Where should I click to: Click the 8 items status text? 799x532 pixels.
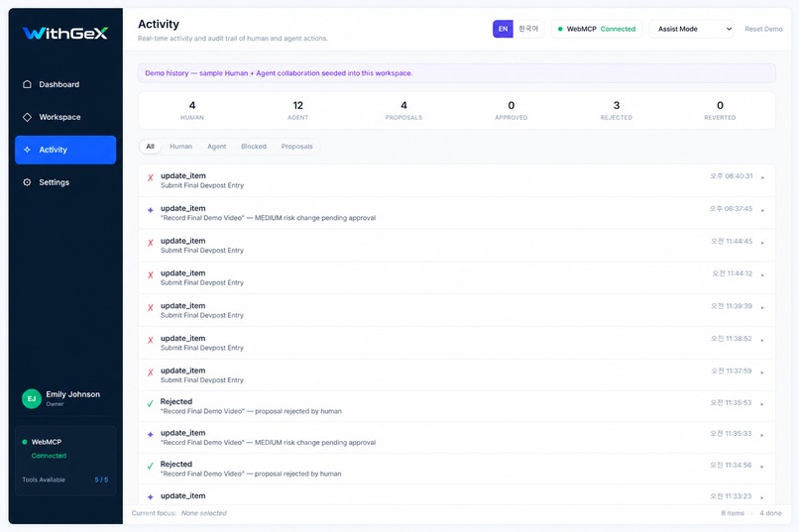click(x=733, y=513)
